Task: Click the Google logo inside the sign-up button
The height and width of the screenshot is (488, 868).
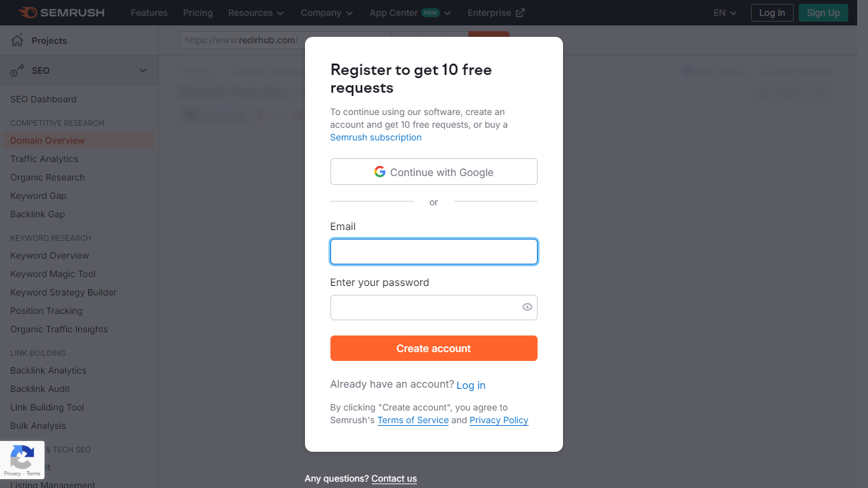Action: (x=379, y=172)
